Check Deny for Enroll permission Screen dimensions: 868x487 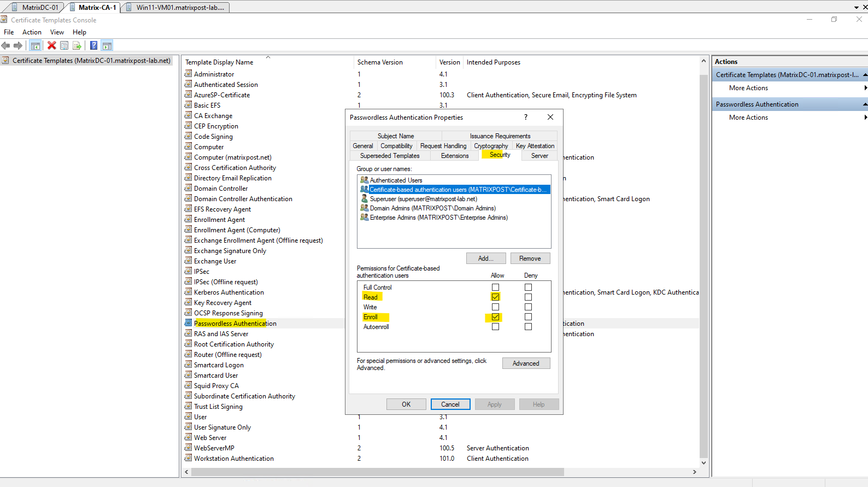tap(528, 316)
